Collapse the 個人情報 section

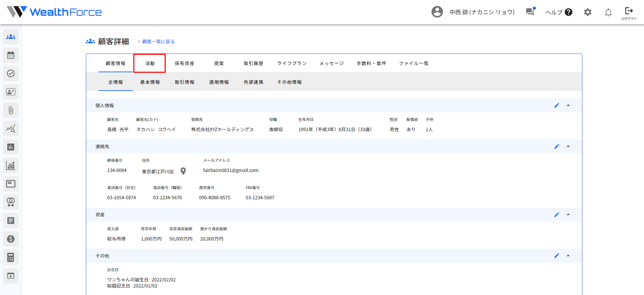[x=568, y=106]
